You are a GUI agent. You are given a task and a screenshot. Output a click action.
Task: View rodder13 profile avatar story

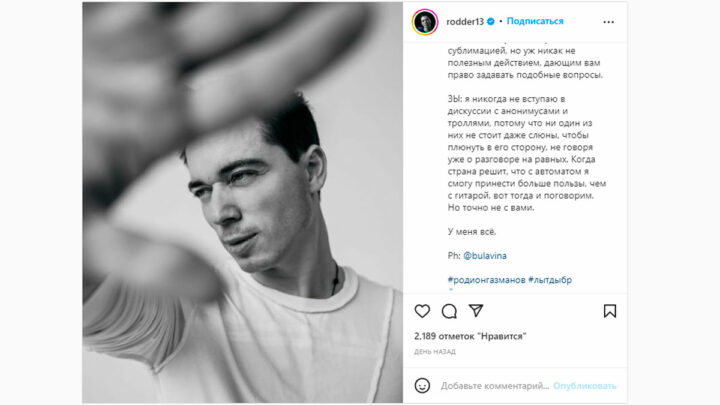click(x=425, y=22)
